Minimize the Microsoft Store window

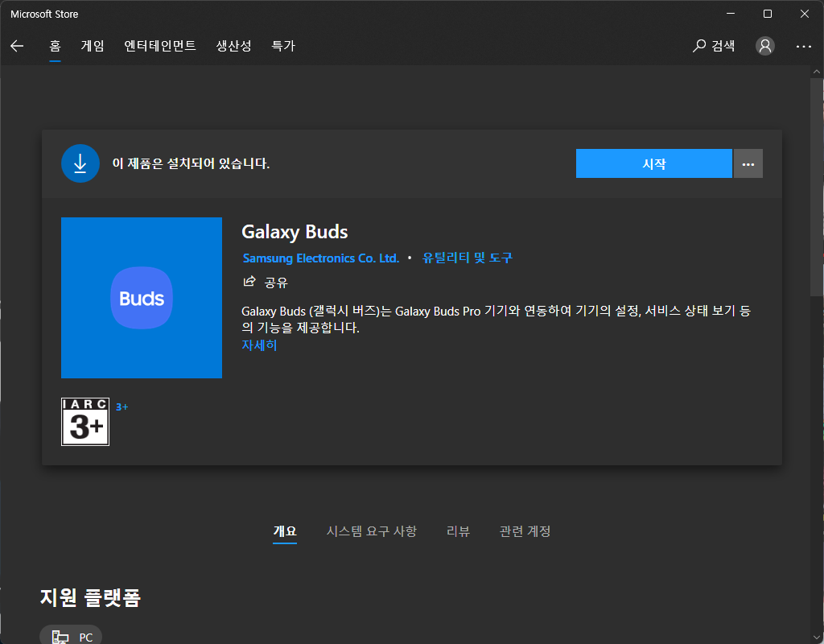pyautogui.click(x=731, y=14)
